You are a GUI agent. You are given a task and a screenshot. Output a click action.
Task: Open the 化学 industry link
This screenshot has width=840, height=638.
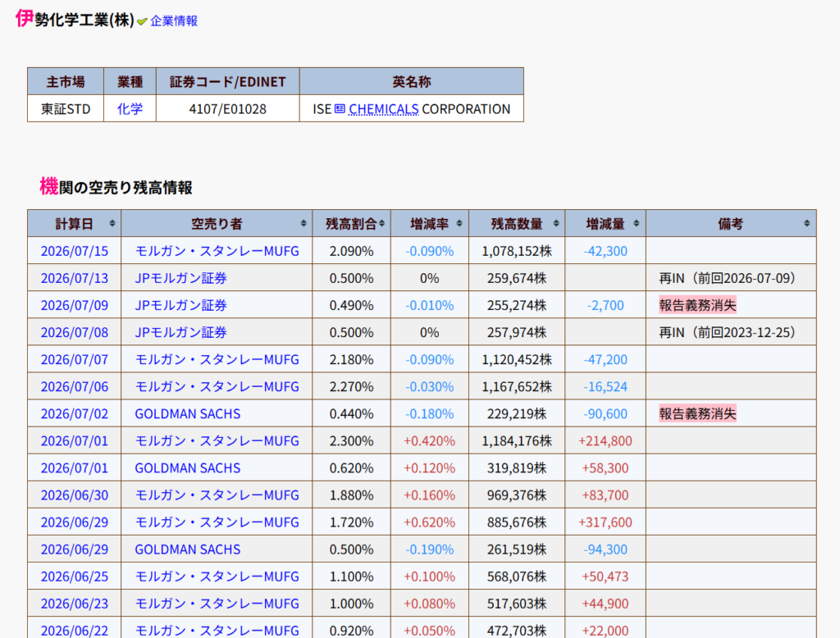[130, 109]
